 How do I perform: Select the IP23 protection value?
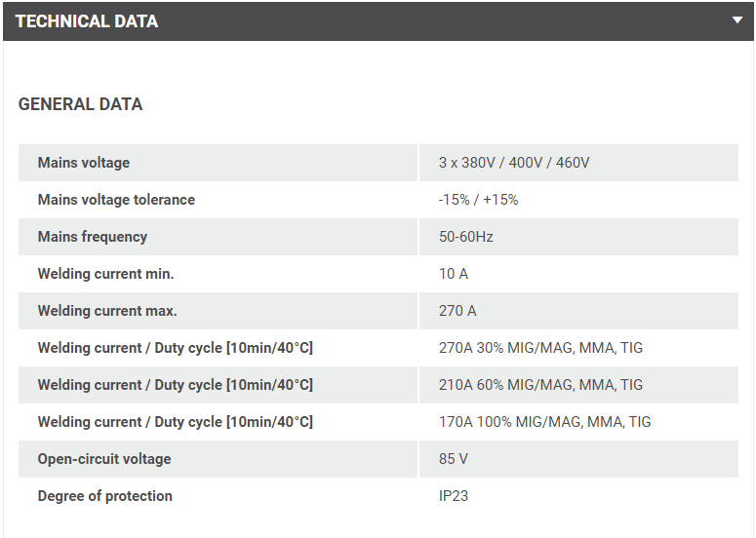(x=454, y=496)
